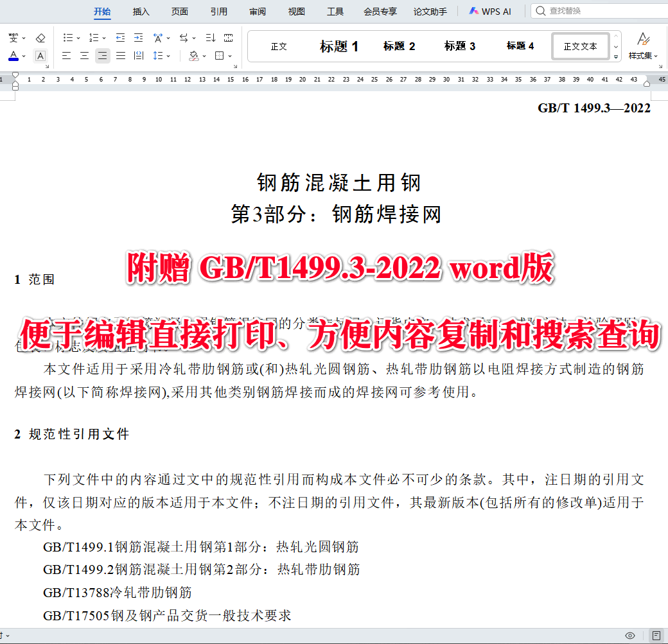668x644 pixels.
Task: Open the text conversion dropdown arrow
Action: [x=194, y=38]
